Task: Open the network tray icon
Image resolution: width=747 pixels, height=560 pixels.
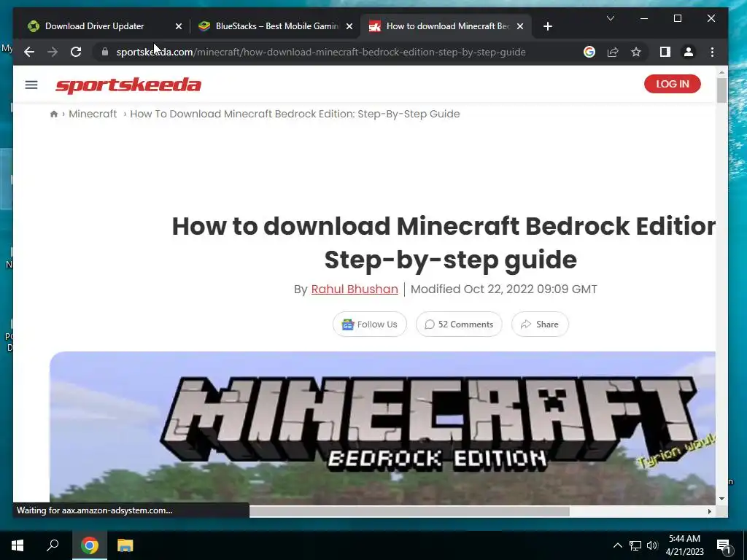Action: (x=635, y=545)
